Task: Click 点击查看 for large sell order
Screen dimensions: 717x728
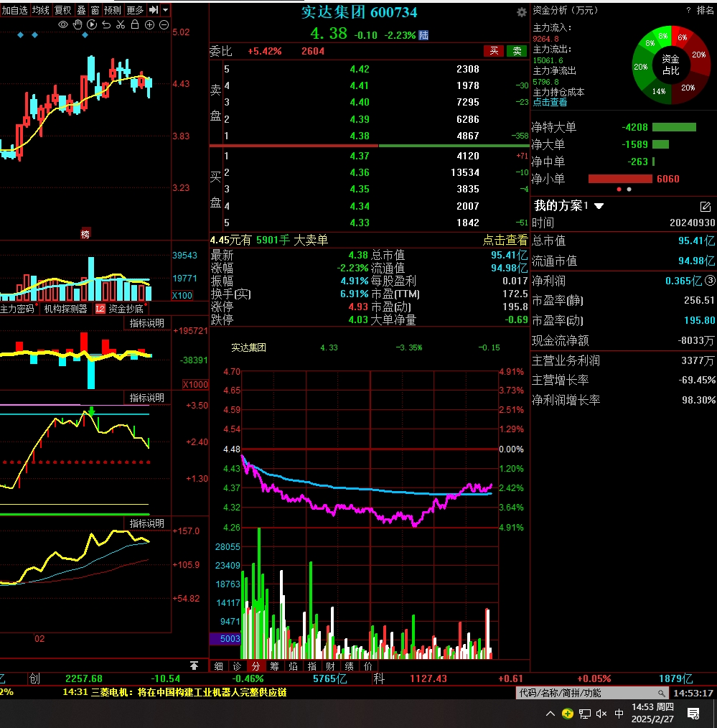Action: [x=505, y=240]
